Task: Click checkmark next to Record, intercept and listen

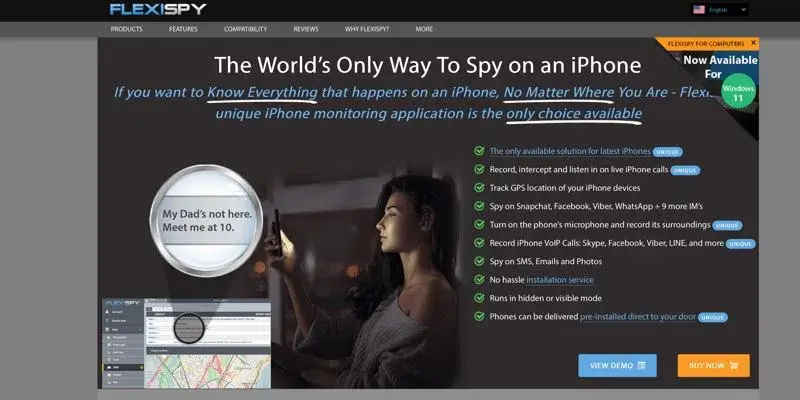Action: [x=479, y=169]
